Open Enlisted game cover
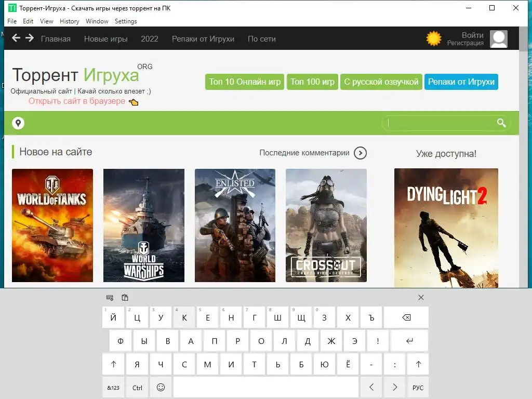The image size is (532, 399). click(235, 225)
